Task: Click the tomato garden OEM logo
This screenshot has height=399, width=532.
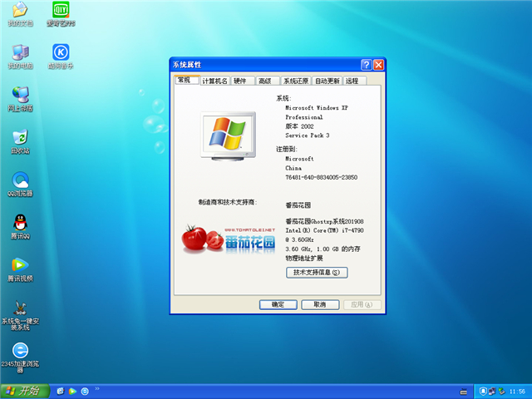Action: (229, 239)
